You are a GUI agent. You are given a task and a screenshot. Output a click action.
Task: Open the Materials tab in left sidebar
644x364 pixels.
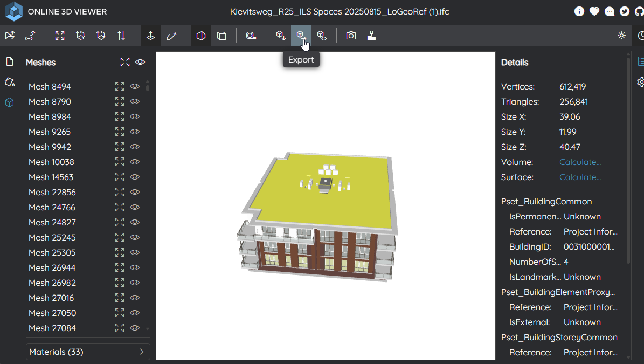point(10,82)
